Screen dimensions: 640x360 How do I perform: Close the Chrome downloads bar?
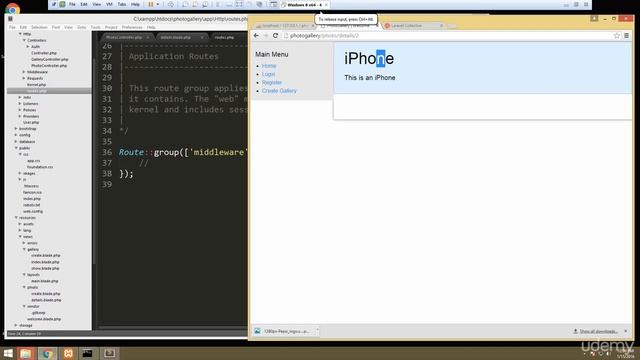(626, 331)
